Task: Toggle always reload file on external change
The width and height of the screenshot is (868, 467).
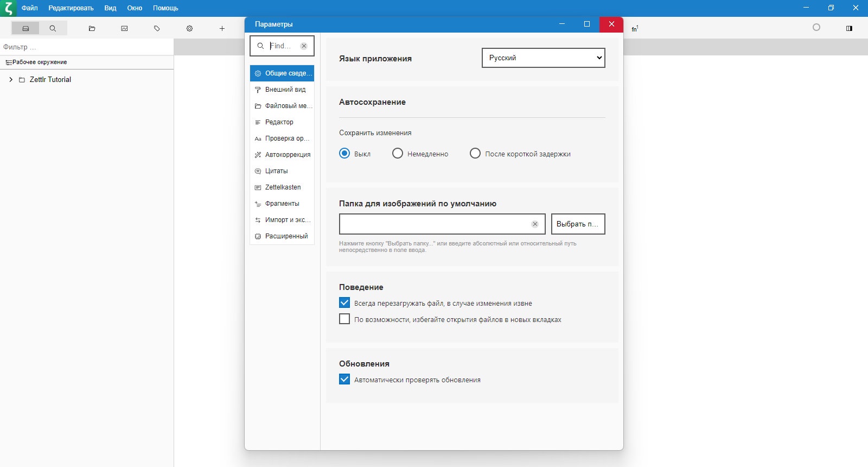Action: (344, 302)
